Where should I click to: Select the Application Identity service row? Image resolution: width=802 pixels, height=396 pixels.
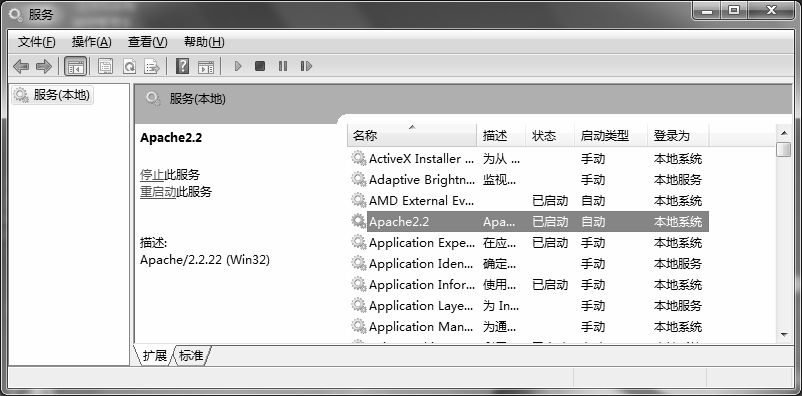528,264
